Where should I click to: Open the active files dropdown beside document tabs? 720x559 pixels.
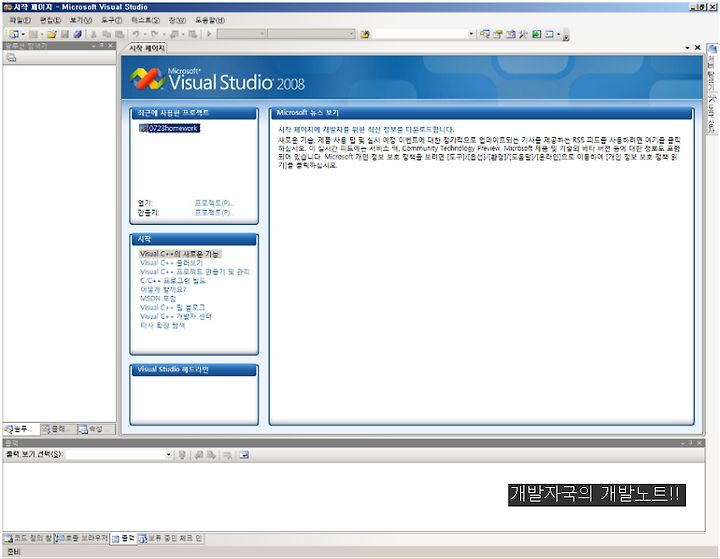[687, 48]
